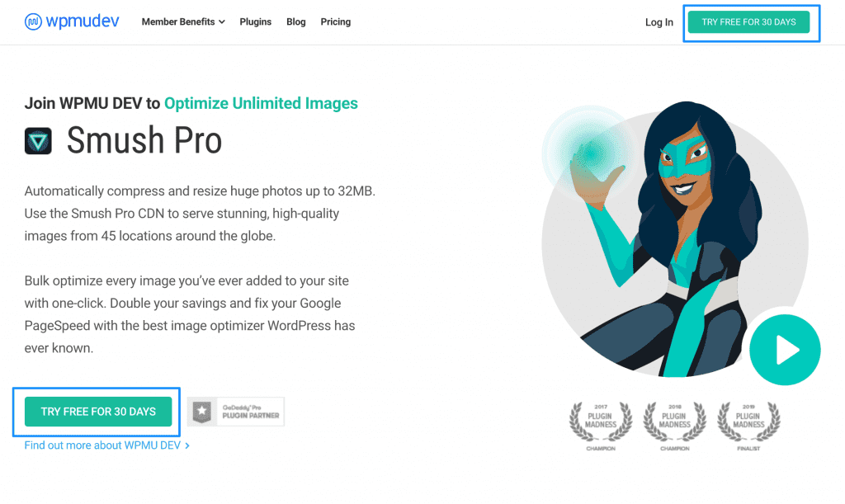Click the wpmudev wordmark text

click(83, 21)
